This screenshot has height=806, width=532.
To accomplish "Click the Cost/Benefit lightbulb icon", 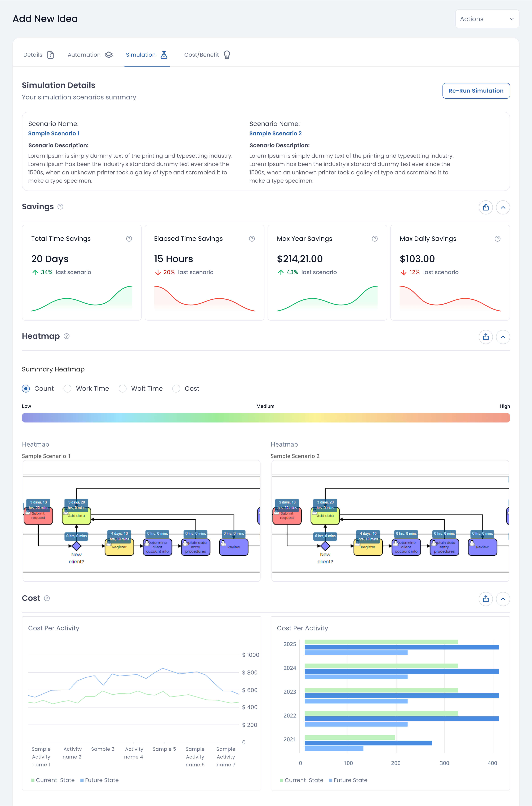I will coord(227,55).
